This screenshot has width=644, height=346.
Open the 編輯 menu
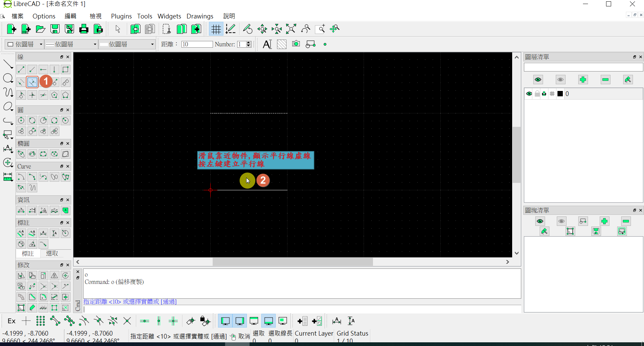[70, 16]
